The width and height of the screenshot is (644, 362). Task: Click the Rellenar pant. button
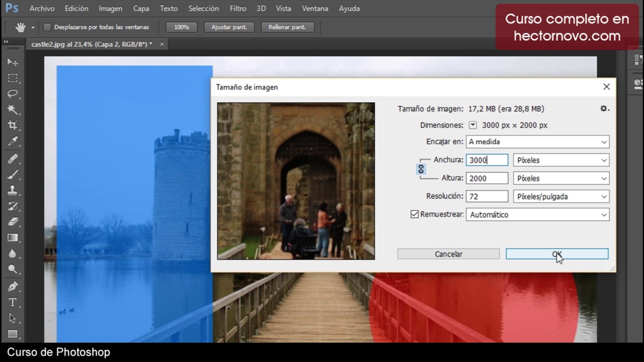pos(287,27)
